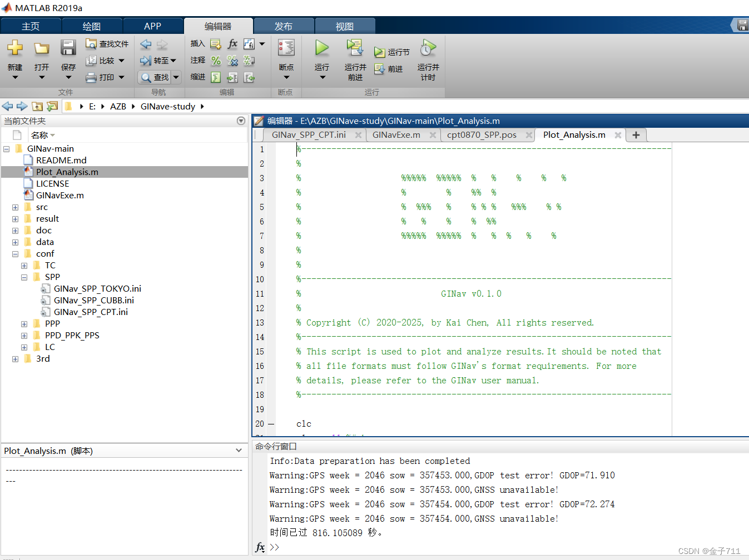Insert a function with the fx icon
Viewport: 749px width, 560px height.
click(x=232, y=44)
